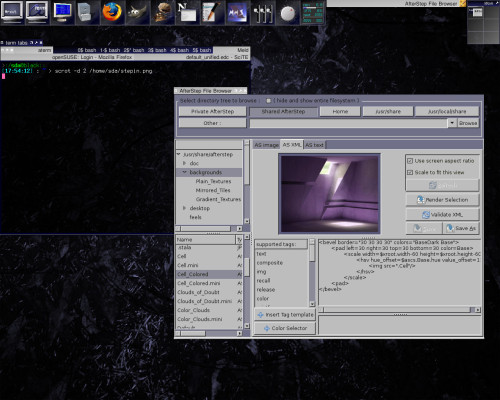Switch to the AS text tab
500x400 pixels.
point(314,145)
